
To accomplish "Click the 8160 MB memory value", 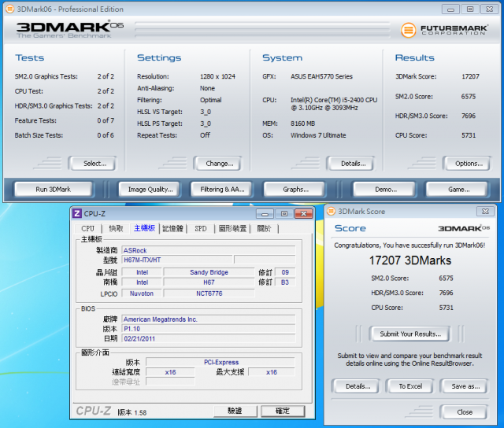I will [x=302, y=124].
